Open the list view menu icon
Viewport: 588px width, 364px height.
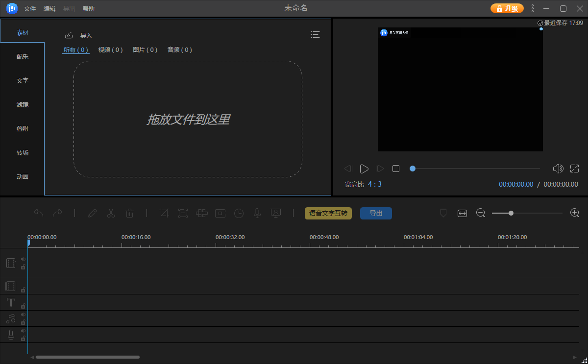(315, 34)
